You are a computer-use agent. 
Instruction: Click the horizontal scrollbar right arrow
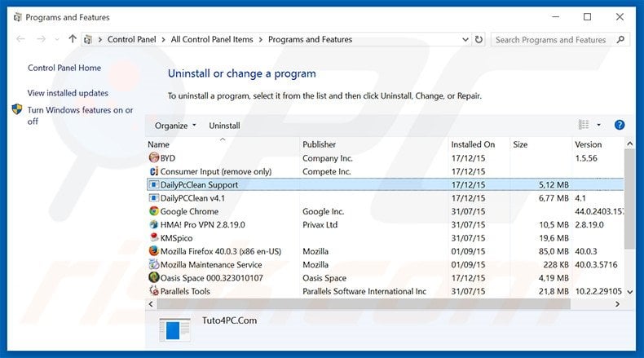coord(617,304)
